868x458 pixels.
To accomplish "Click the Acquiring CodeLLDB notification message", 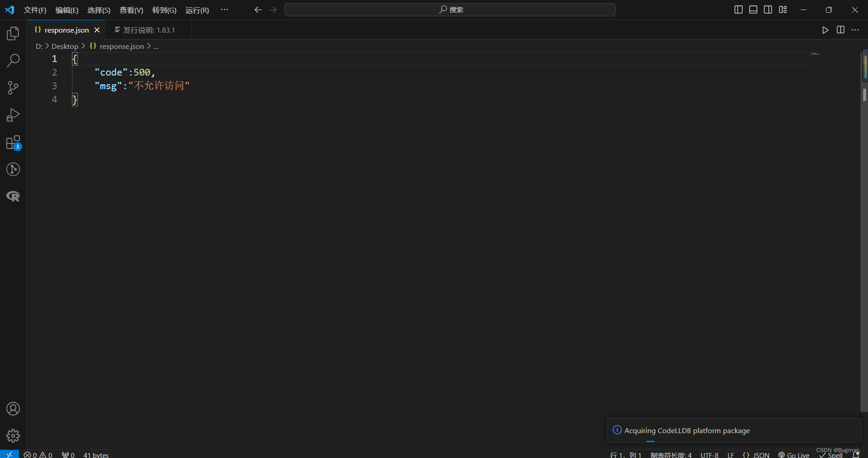I will 687,430.
